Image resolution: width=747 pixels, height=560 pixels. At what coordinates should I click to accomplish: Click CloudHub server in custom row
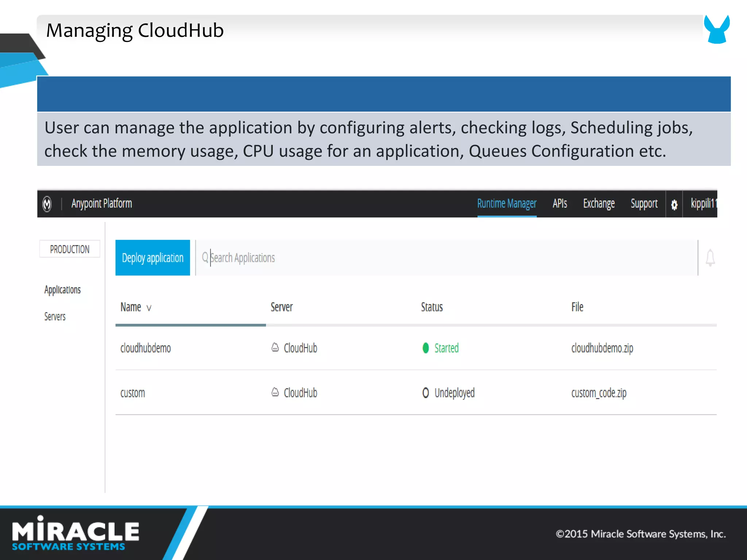click(300, 393)
